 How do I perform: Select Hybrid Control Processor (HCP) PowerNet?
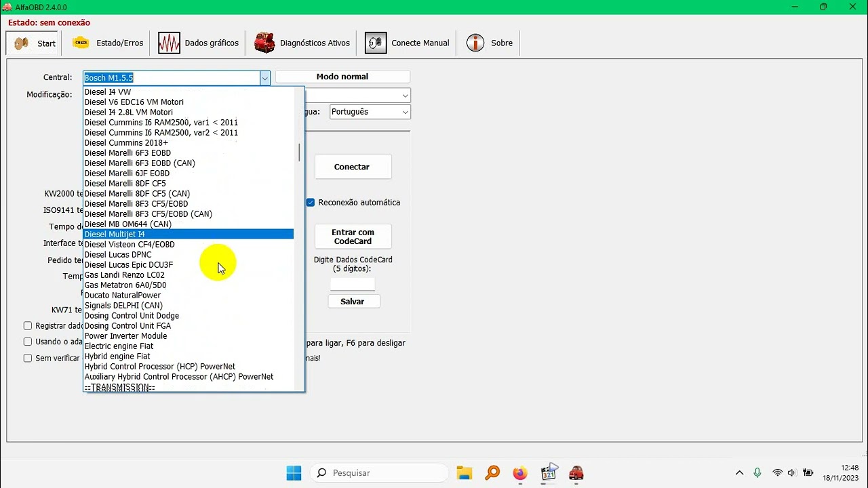click(189, 367)
